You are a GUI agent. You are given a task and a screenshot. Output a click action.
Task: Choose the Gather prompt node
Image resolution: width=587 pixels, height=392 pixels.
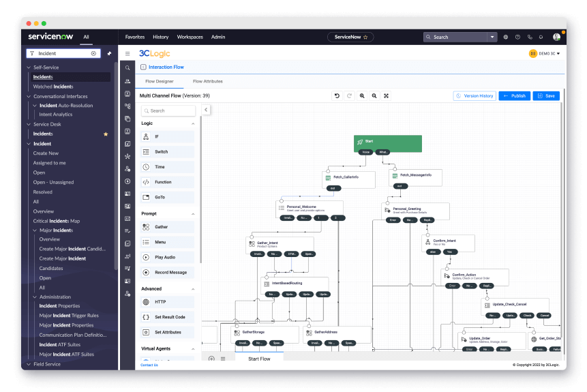(x=167, y=227)
